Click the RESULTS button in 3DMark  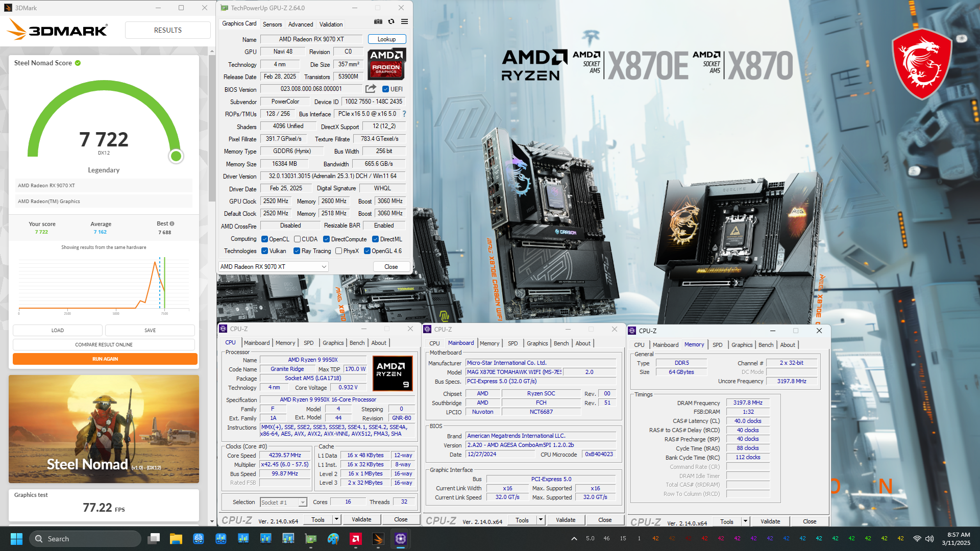(167, 30)
